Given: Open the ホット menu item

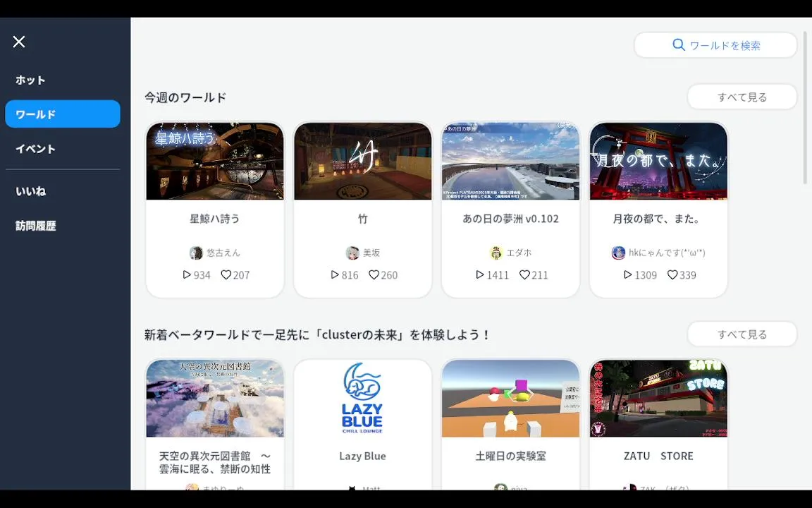Looking at the screenshot, I should (x=30, y=80).
